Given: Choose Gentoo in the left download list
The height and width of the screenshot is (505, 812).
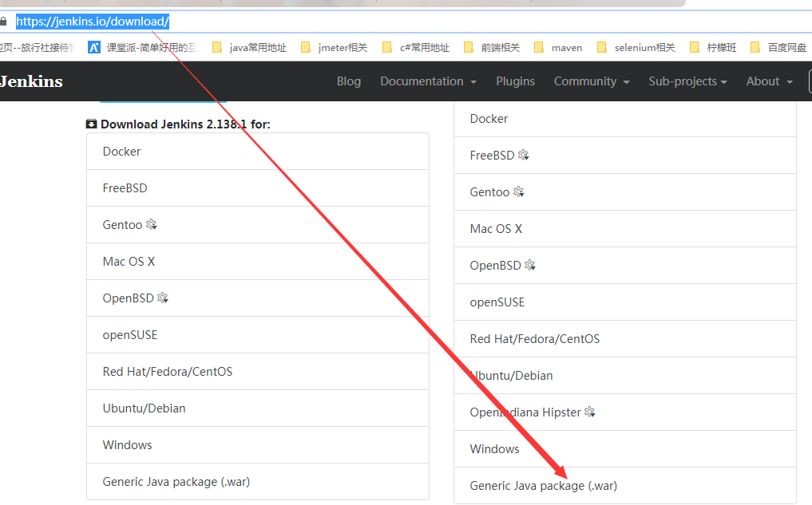Looking at the screenshot, I should pos(258,224).
